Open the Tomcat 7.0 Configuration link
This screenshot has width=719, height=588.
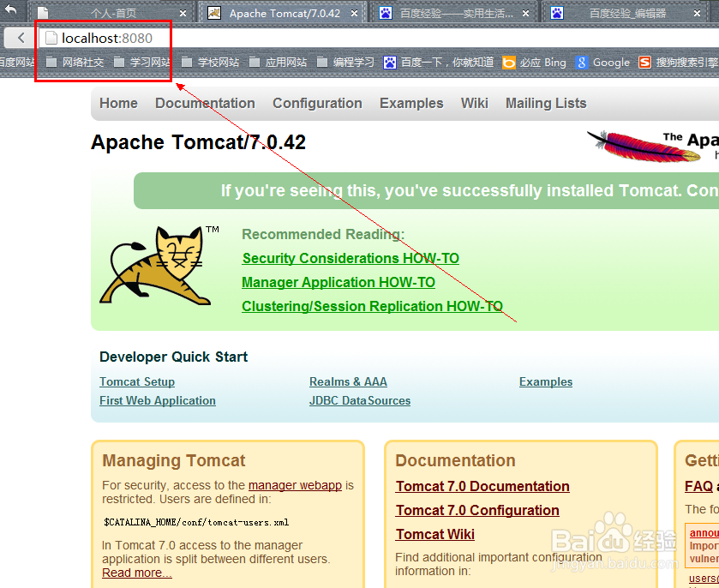[477, 510]
